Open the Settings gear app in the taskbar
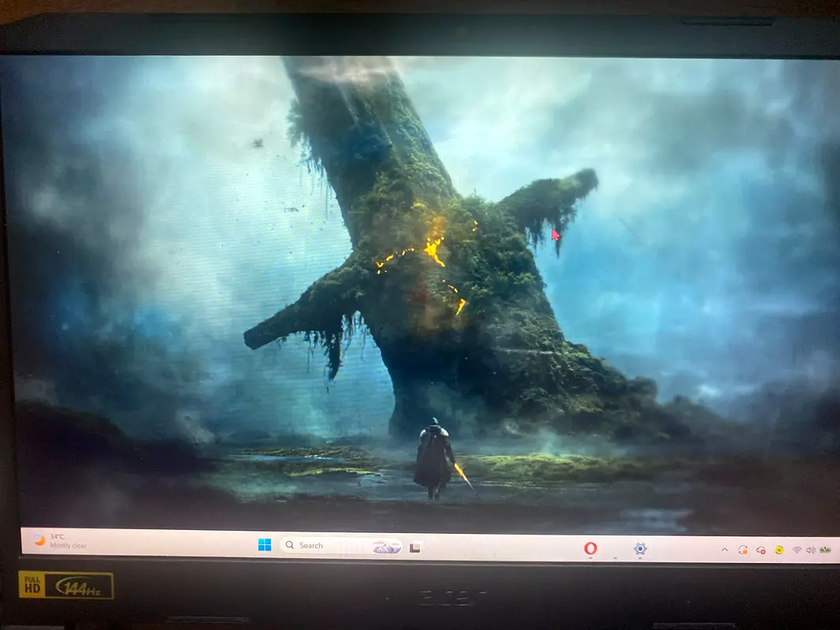The width and height of the screenshot is (840, 630). [640, 549]
